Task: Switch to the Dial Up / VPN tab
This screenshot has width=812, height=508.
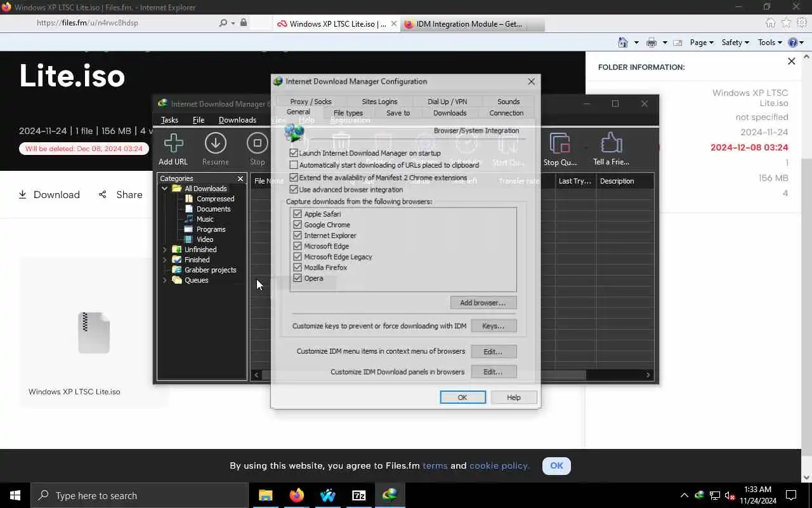Action: click(x=447, y=102)
